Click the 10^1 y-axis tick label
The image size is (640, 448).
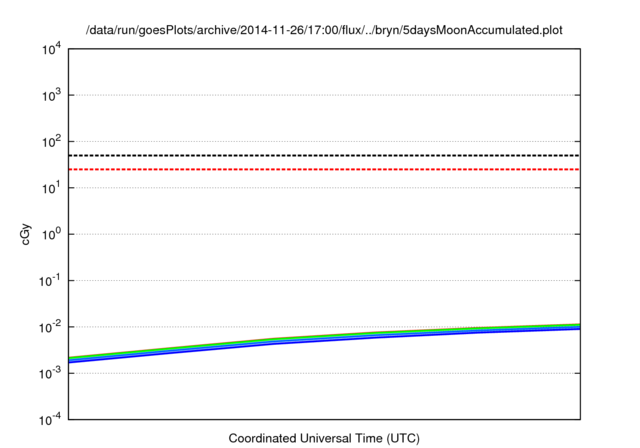point(51,189)
